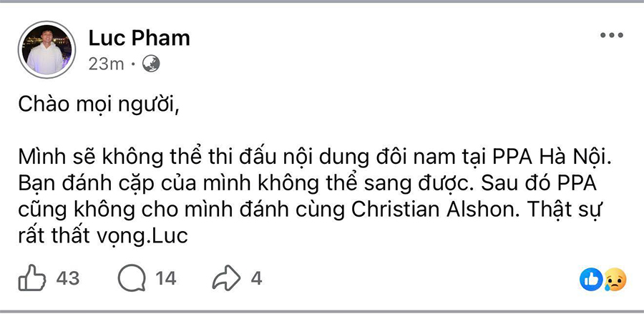
Task: Open comments via speech bubble icon
Action: click(x=131, y=278)
